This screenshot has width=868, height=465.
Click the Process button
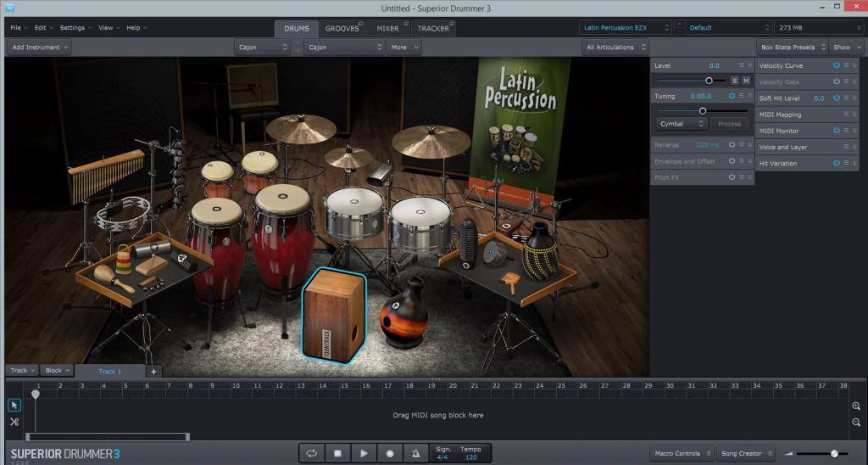[730, 124]
